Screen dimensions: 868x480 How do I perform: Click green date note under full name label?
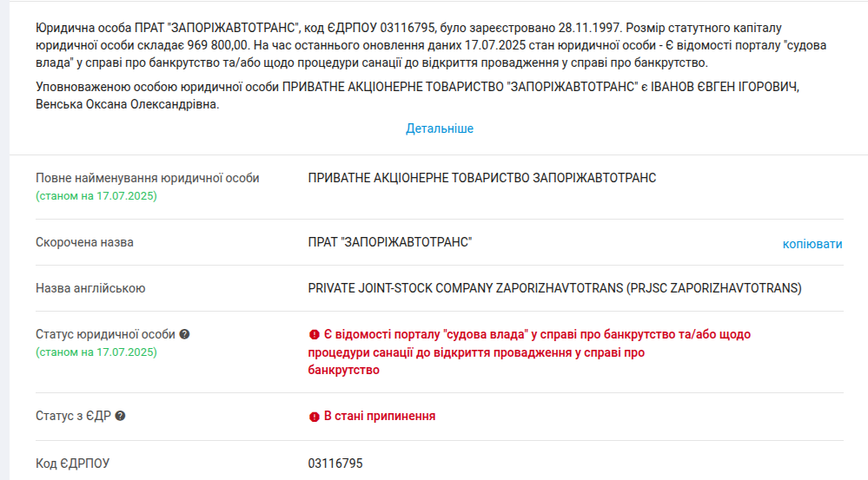coord(96,196)
